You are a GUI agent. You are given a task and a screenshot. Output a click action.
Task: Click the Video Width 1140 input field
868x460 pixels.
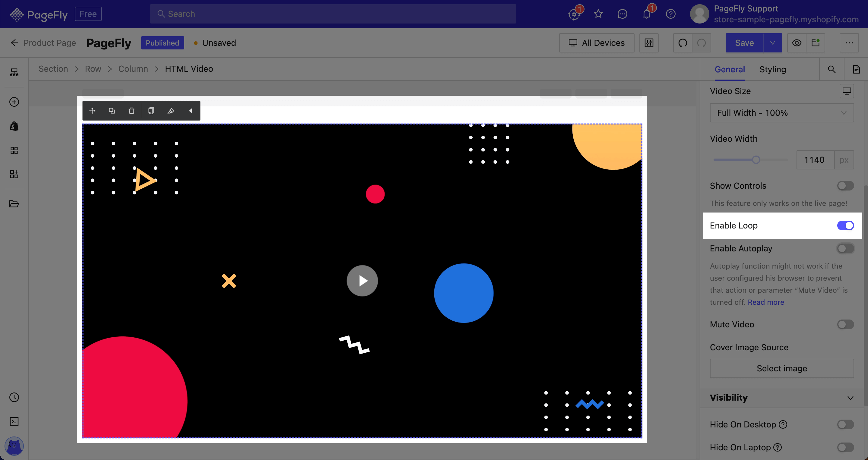[x=815, y=160]
